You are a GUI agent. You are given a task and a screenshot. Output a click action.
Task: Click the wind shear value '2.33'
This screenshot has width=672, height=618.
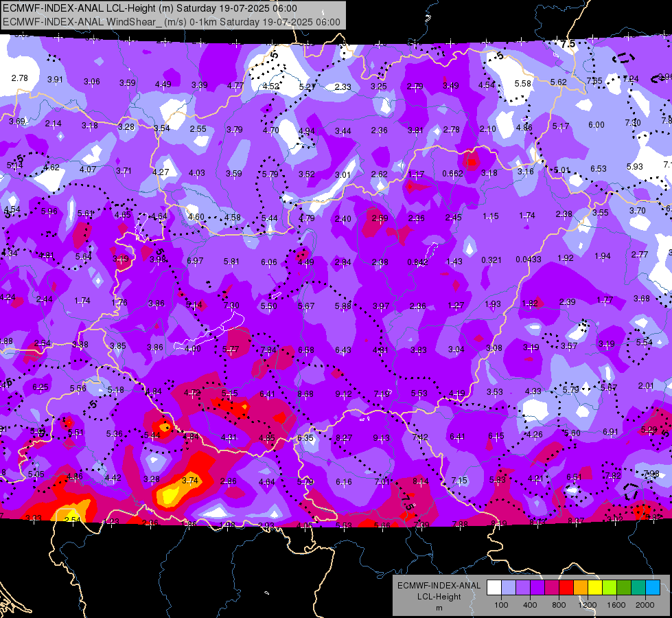point(343,87)
